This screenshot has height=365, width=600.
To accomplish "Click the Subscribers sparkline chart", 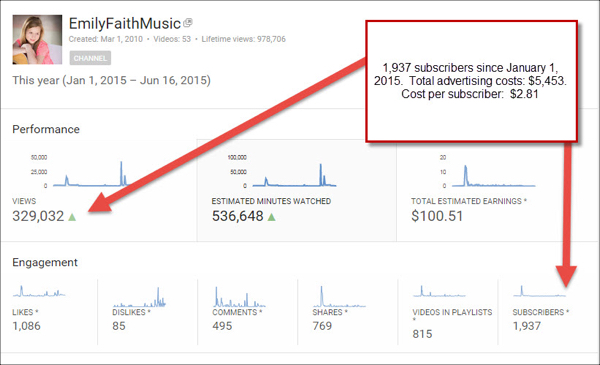I will click(x=540, y=291).
